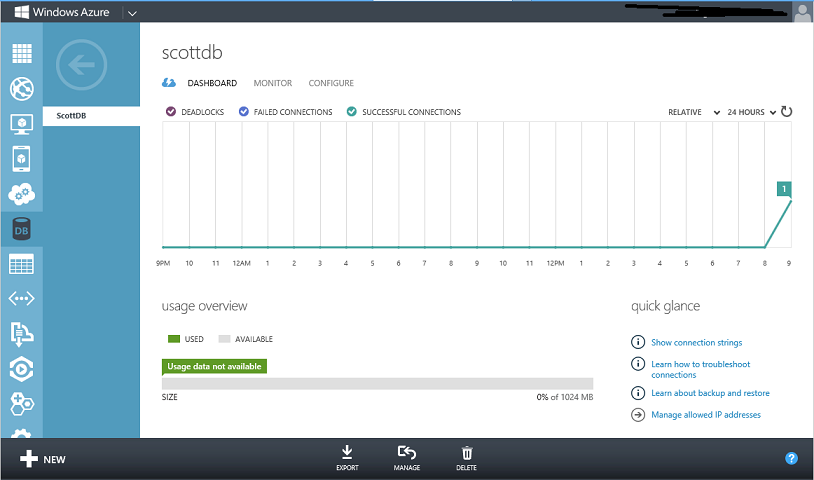Open Media Services play icon
This screenshot has height=480, width=814.
pos(21,369)
